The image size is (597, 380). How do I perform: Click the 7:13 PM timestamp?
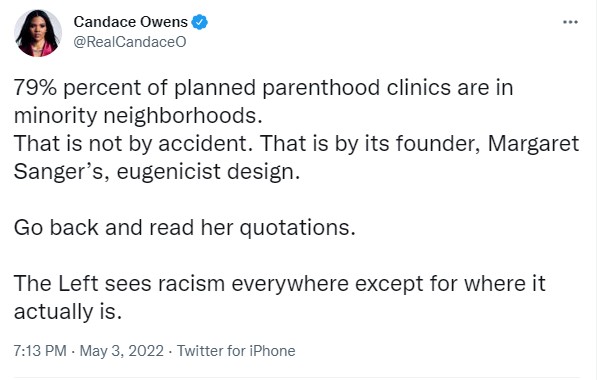pos(40,351)
